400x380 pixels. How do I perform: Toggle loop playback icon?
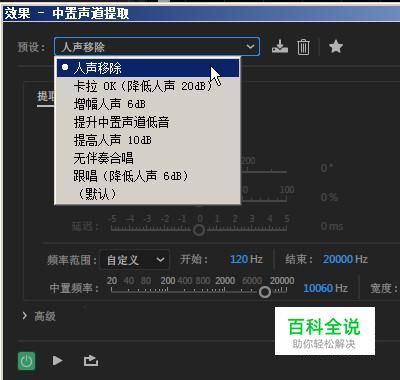coord(91,361)
